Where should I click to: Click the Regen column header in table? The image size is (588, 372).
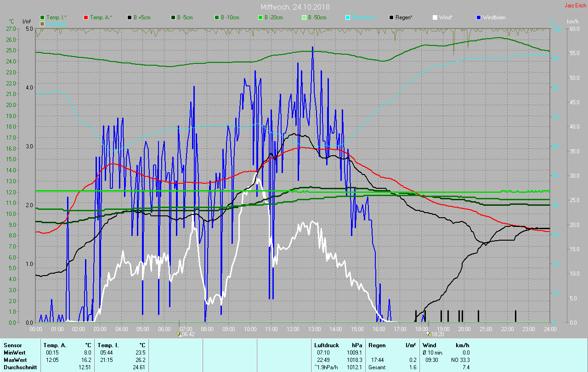tap(377, 345)
